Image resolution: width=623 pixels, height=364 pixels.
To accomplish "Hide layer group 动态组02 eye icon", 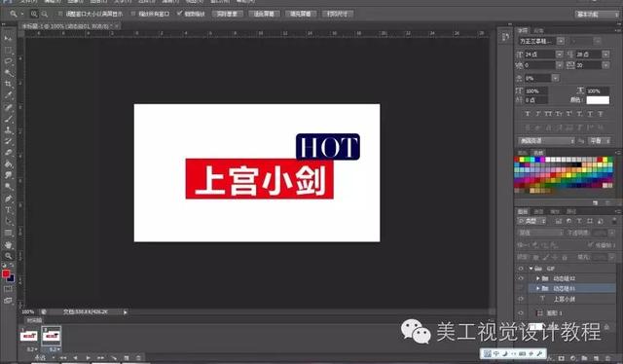I will tap(521, 278).
